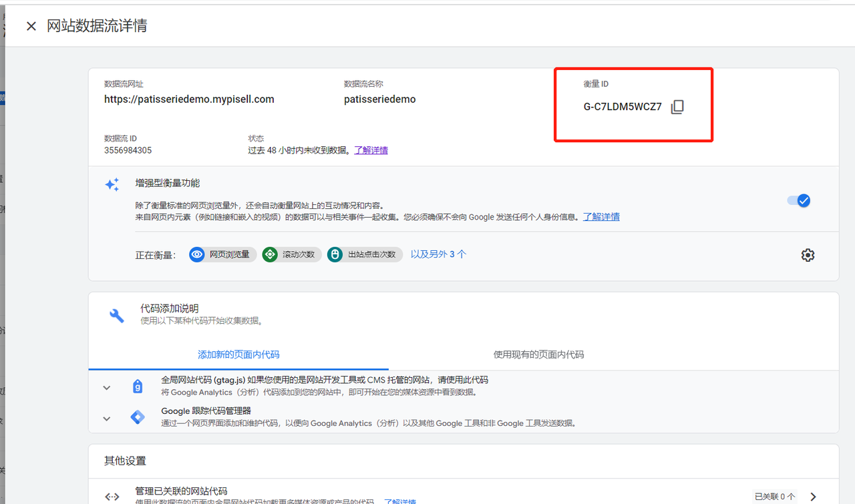855x504 pixels.
Task: Expand the 全局网站代码 (gtag.js) section
Action: 107,388
